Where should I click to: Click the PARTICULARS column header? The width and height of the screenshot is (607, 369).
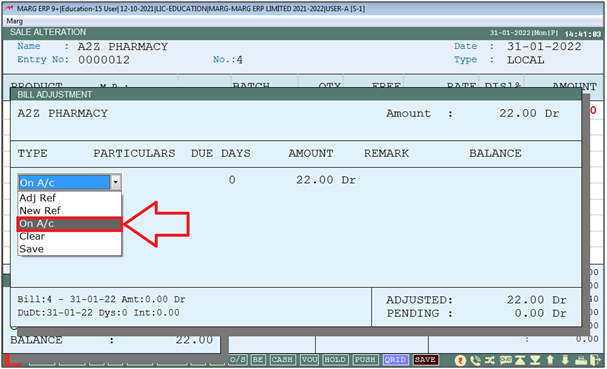pos(134,153)
